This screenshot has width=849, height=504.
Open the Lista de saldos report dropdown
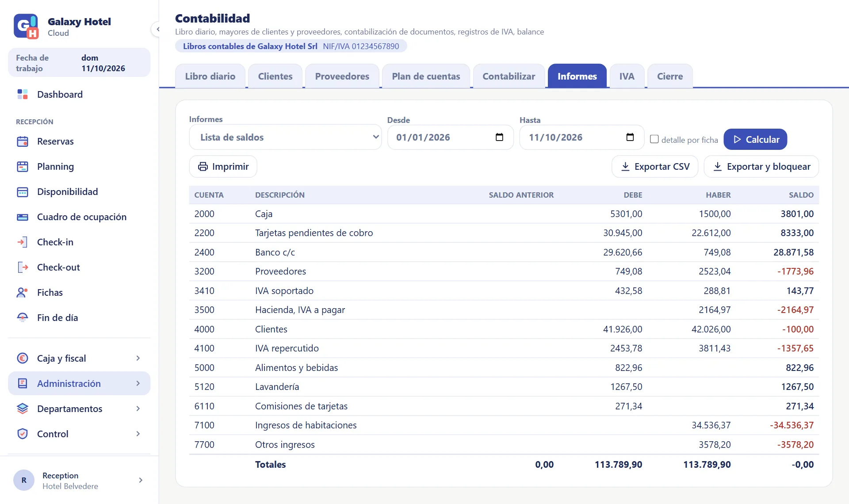point(285,137)
